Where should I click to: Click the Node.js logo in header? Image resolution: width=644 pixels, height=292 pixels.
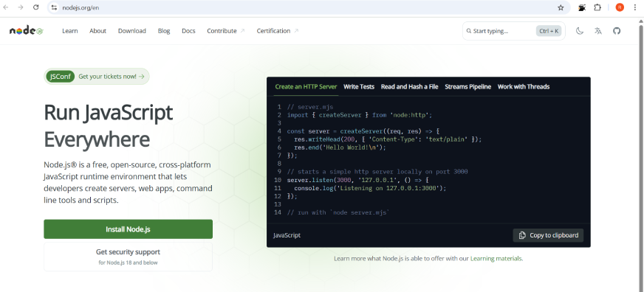[x=27, y=31]
